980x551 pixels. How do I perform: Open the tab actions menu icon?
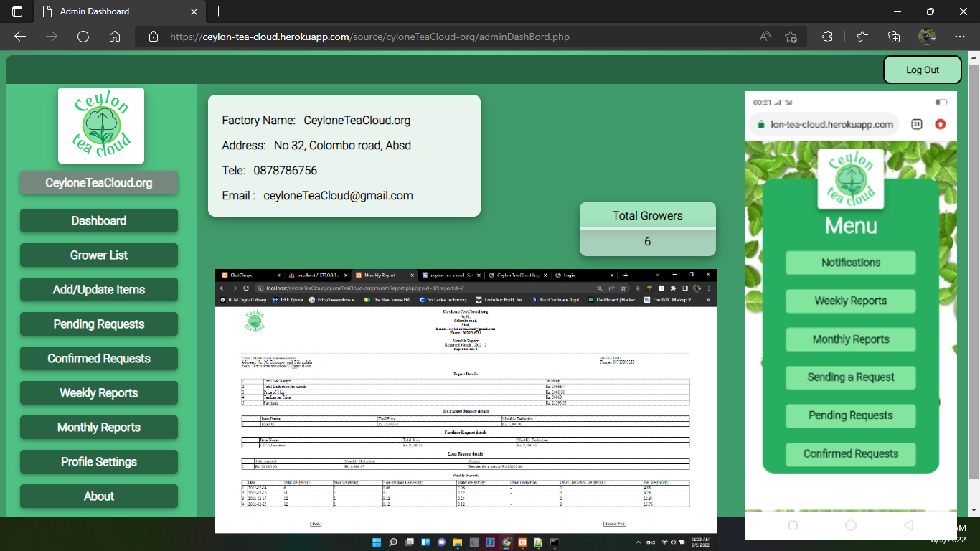(x=17, y=11)
